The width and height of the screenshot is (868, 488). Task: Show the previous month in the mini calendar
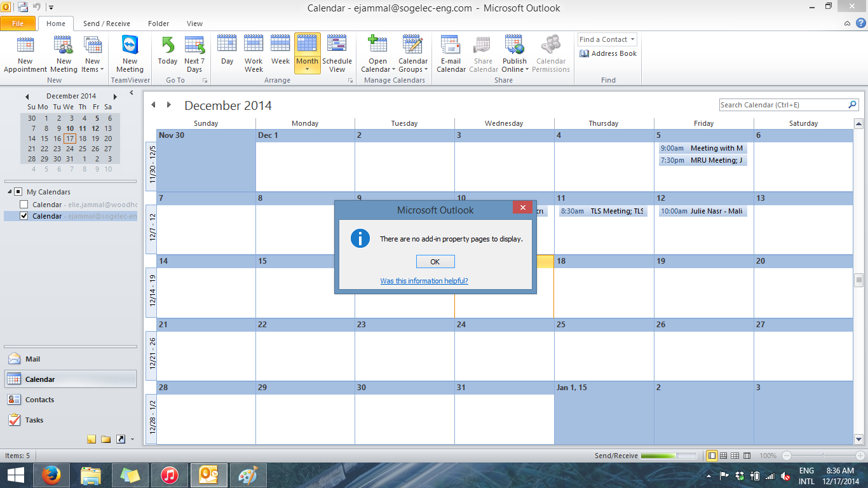tap(27, 97)
